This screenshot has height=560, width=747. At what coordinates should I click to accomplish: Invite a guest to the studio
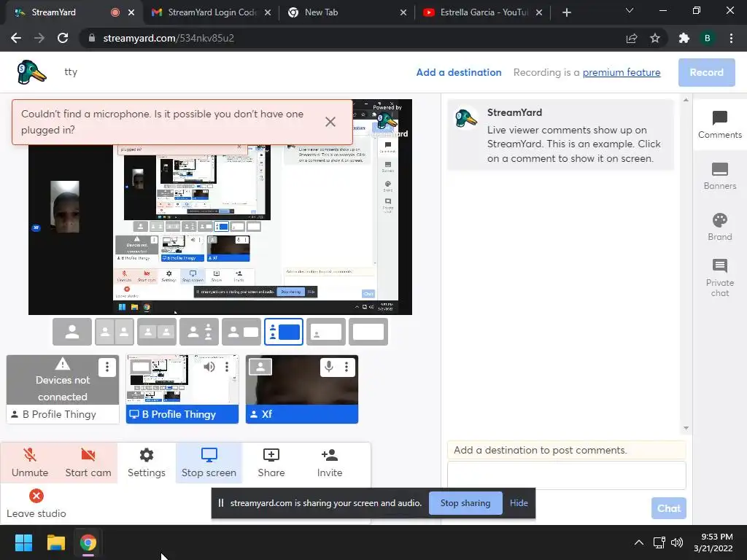click(x=330, y=463)
